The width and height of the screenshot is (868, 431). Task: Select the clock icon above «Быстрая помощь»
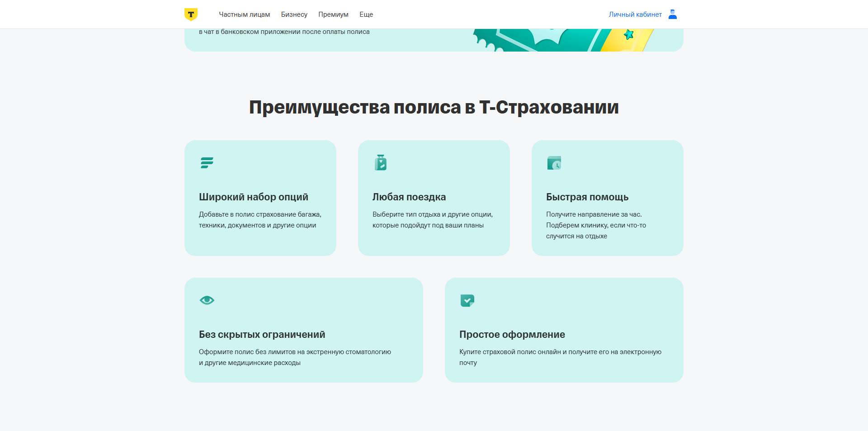point(554,163)
